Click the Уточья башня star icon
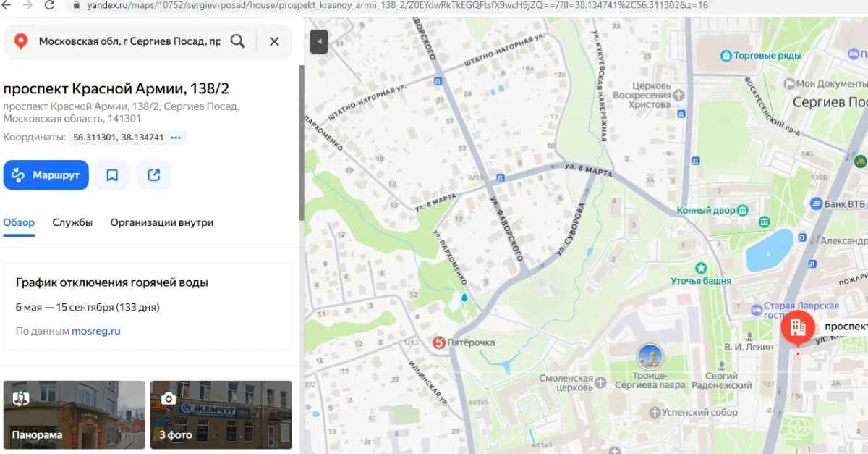This screenshot has height=454, width=868. tap(700, 268)
